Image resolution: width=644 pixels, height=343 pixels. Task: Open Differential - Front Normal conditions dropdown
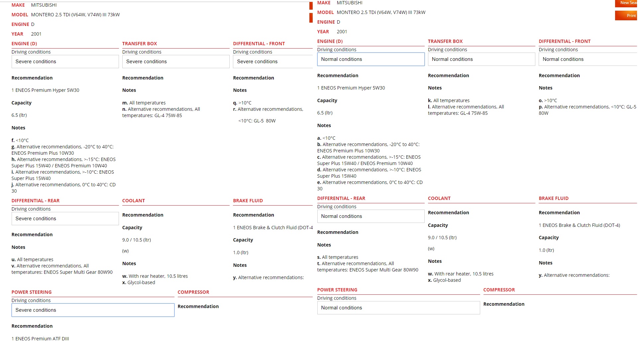pos(588,59)
